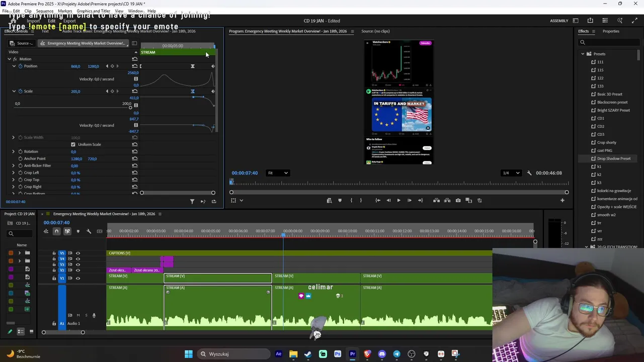Select Blackscreen preset in Effects list
Viewport: 644px width, 362px height.
click(612, 102)
